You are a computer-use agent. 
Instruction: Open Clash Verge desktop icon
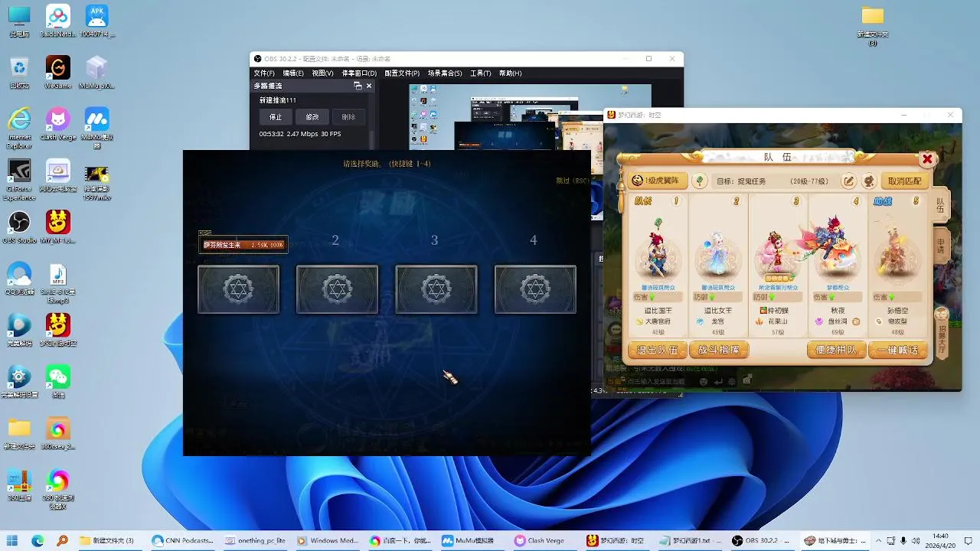click(58, 124)
